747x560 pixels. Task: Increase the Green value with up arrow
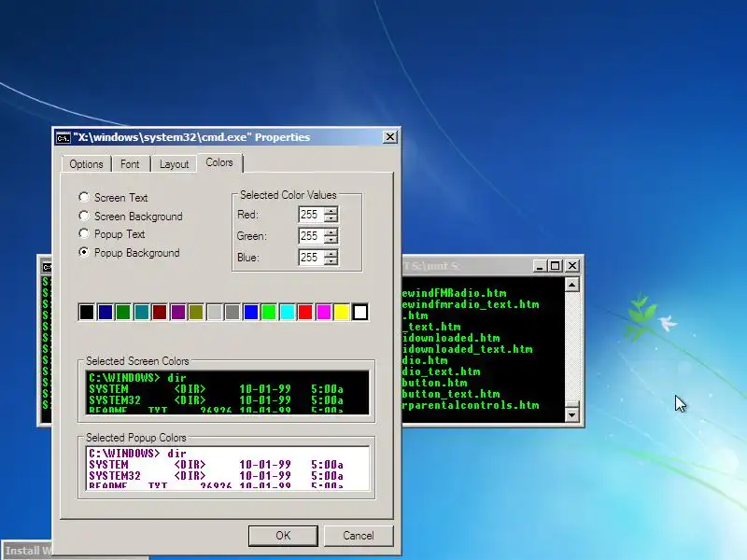click(331, 231)
